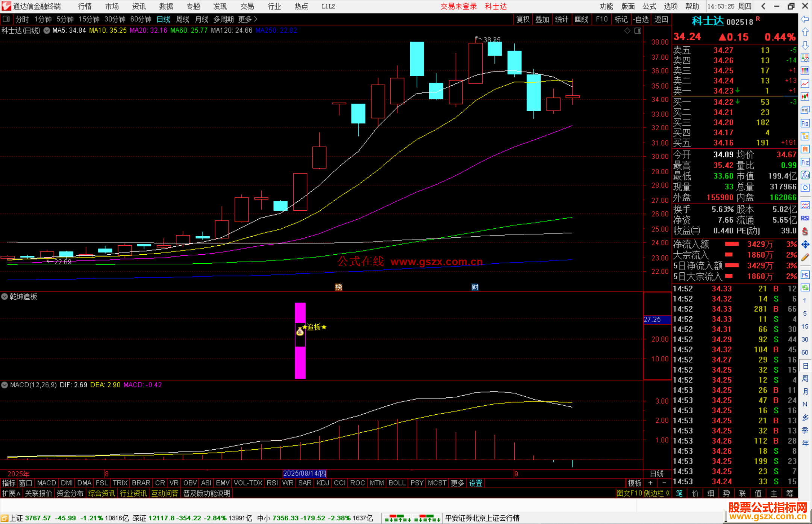Click the F10 toolbar button
The height and width of the screenshot is (524, 812).
(602, 19)
